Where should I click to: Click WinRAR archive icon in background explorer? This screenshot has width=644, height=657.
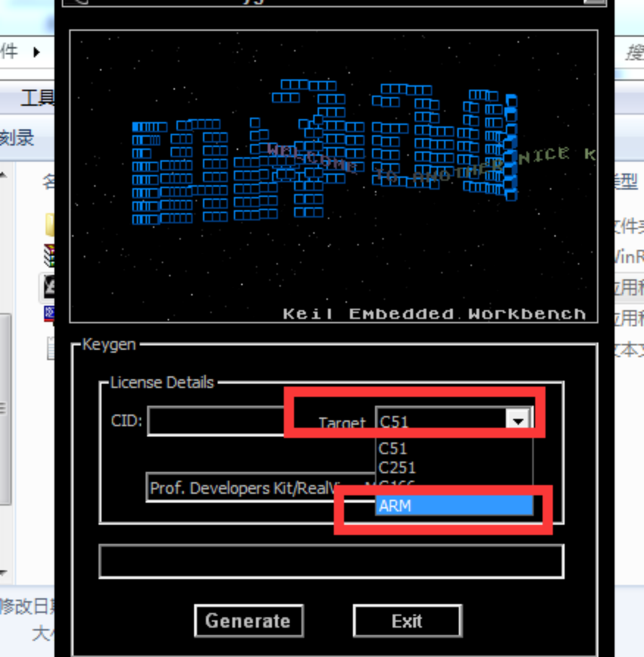[x=49, y=256]
